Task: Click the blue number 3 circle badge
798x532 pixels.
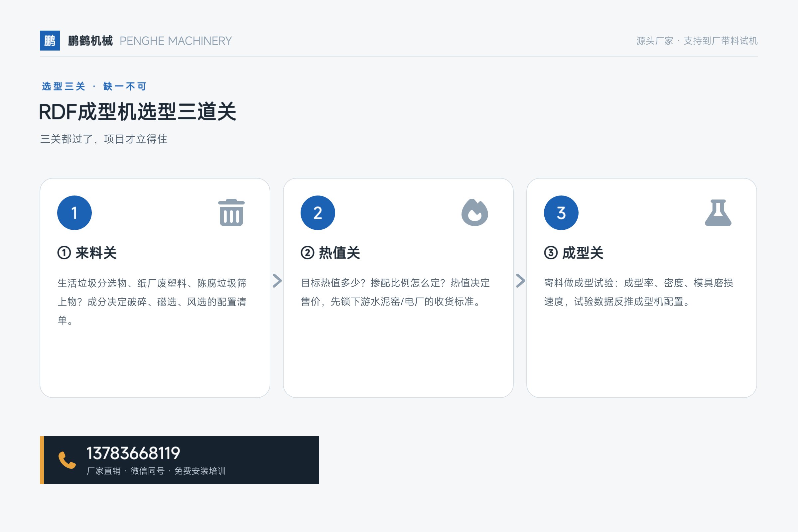Action: coord(561,213)
